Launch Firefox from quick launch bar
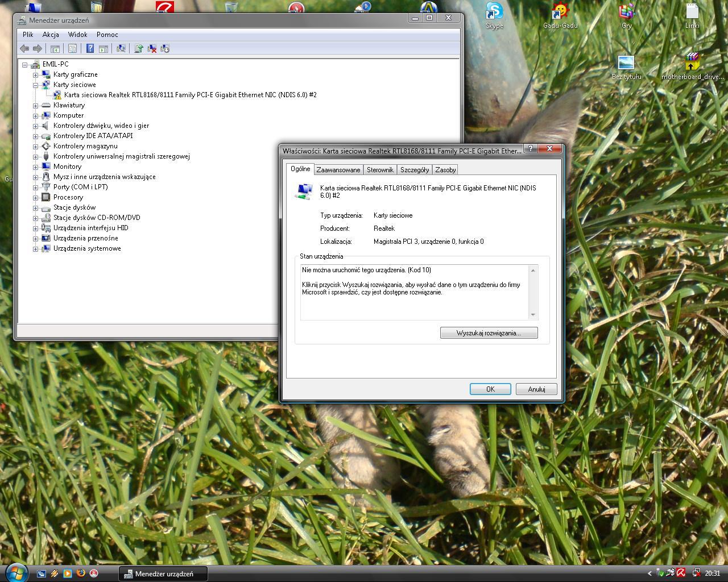The width and height of the screenshot is (728, 582). (81, 573)
